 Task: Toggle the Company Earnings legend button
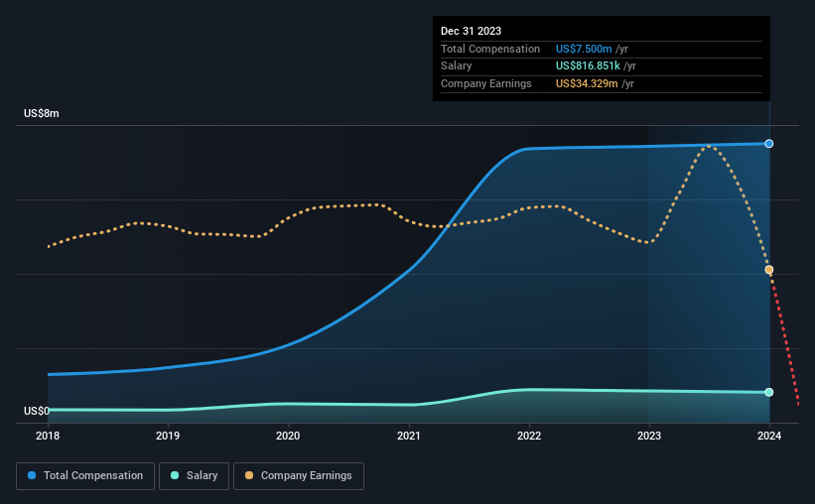[299, 476]
